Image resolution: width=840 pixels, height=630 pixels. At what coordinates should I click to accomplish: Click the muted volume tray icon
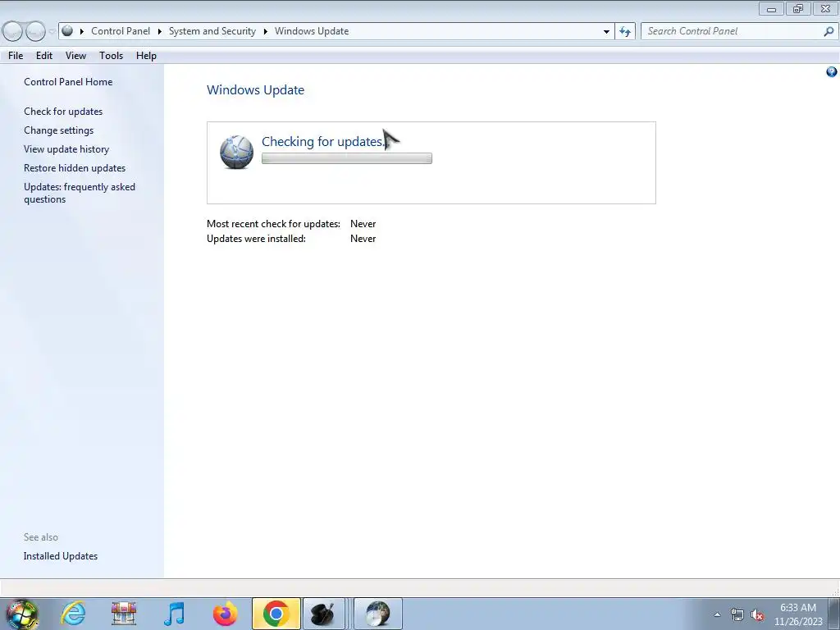pos(757,614)
